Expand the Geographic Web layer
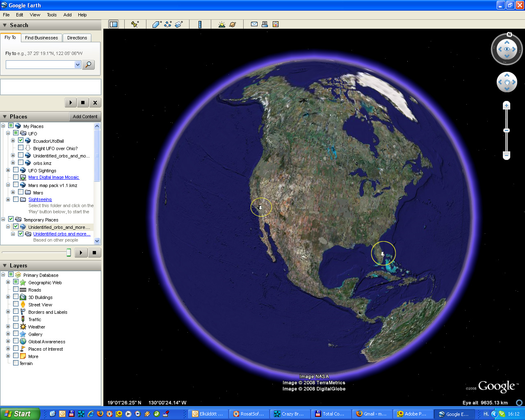Viewport: 525px width, 420px height. point(8,282)
